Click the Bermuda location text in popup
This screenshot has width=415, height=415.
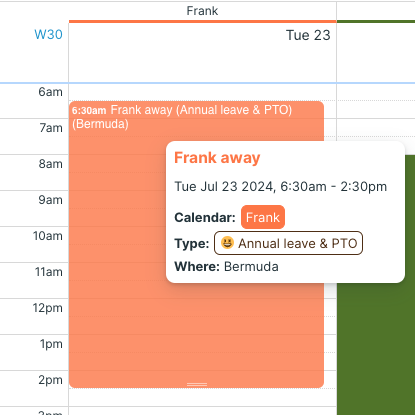[251, 267]
